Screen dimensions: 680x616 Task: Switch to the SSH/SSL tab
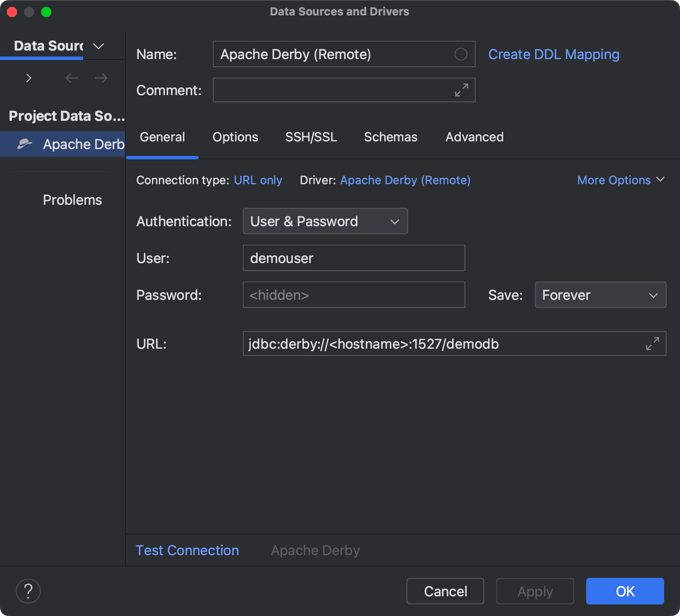311,137
